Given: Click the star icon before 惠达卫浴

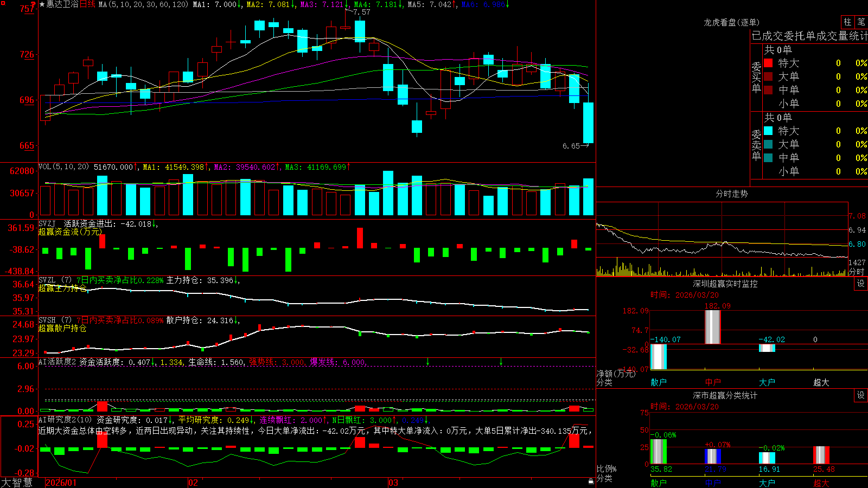Looking at the screenshot, I should (42, 4).
